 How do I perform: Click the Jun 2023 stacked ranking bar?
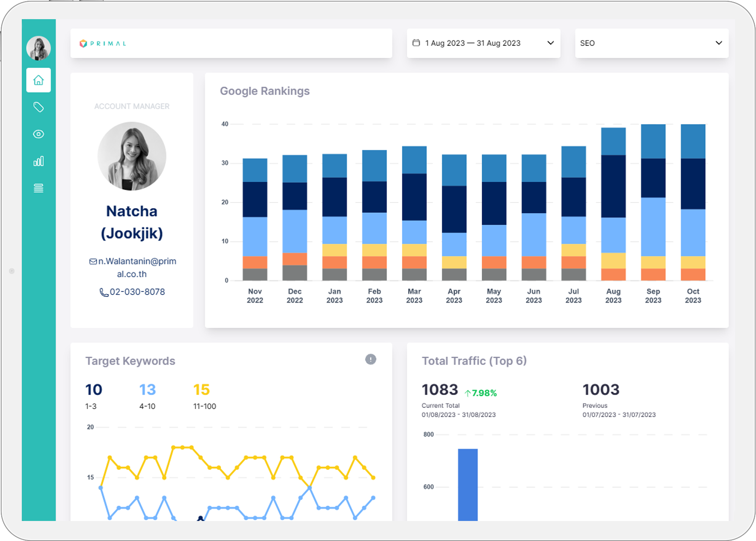click(x=534, y=217)
